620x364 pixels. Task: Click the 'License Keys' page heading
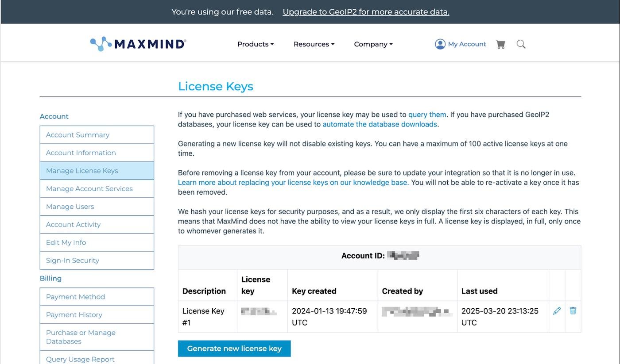tap(216, 86)
